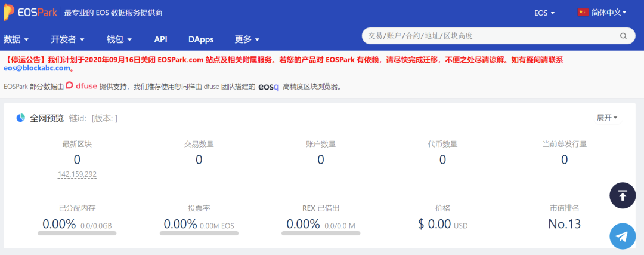This screenshot has width=644, height=255.
Task: Open the EOS chain selector dropdown
Action: pos(544,13)
